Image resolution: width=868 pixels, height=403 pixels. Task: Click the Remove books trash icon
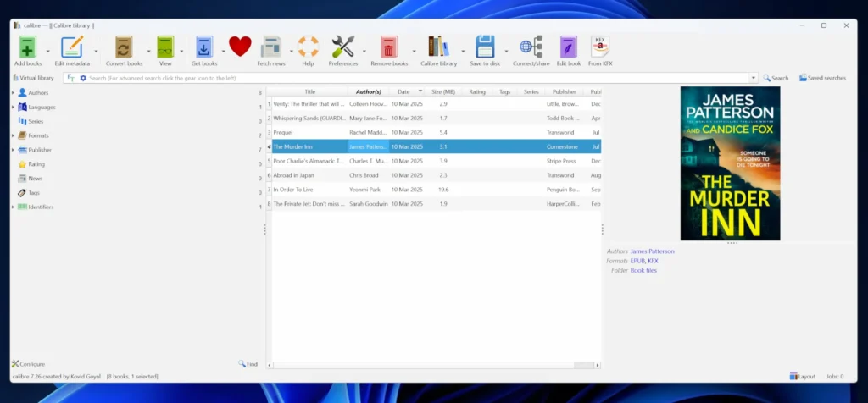click(389, 47)
